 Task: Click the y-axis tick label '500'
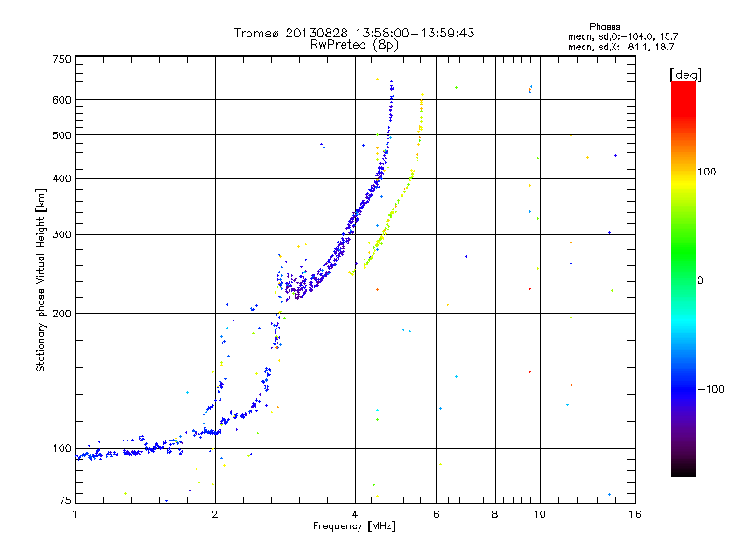click(62, 135)
